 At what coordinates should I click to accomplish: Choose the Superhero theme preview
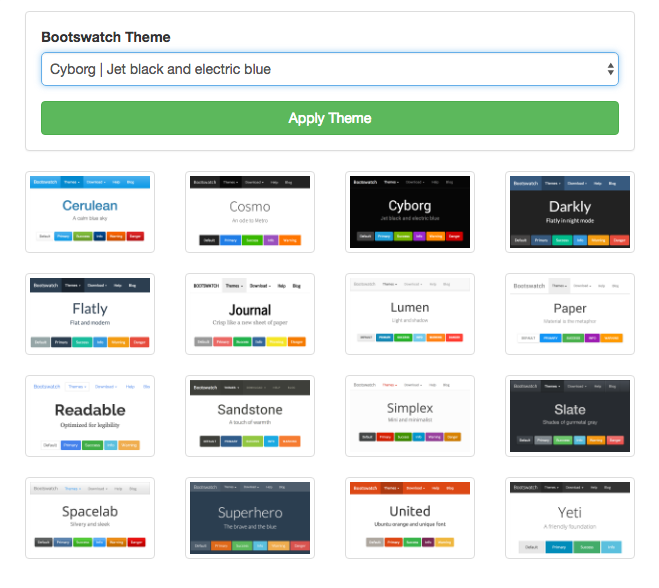pos(250,518)
